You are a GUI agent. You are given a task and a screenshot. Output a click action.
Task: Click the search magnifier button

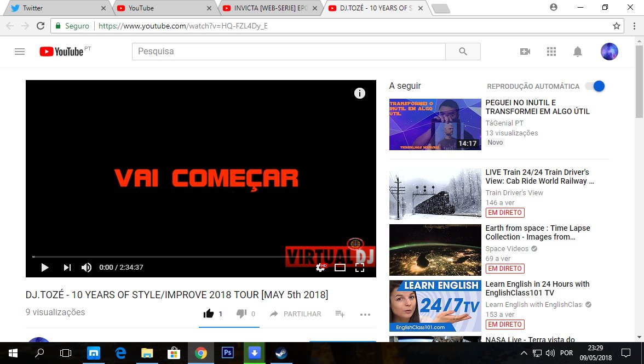[463, 52]
